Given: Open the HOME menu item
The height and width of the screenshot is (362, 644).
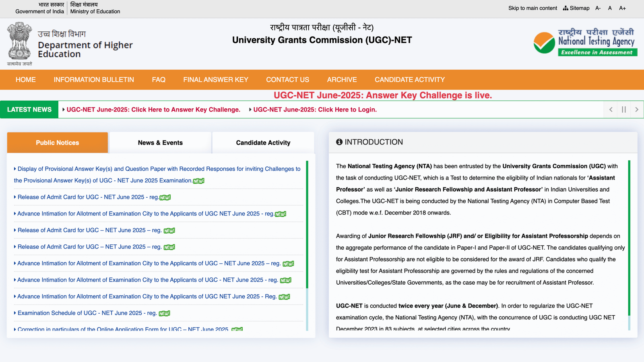Looking at the screenshot, I should (x=26, y=80).
